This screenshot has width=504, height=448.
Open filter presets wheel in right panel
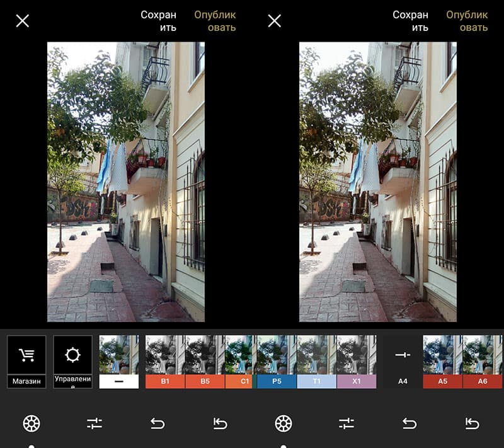[283, 423]
